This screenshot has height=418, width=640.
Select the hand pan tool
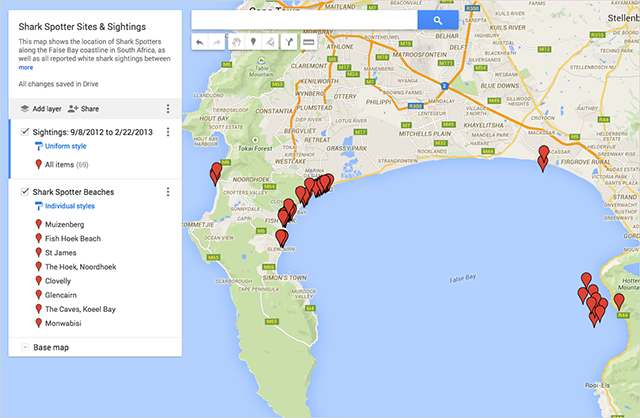[236, 42]
